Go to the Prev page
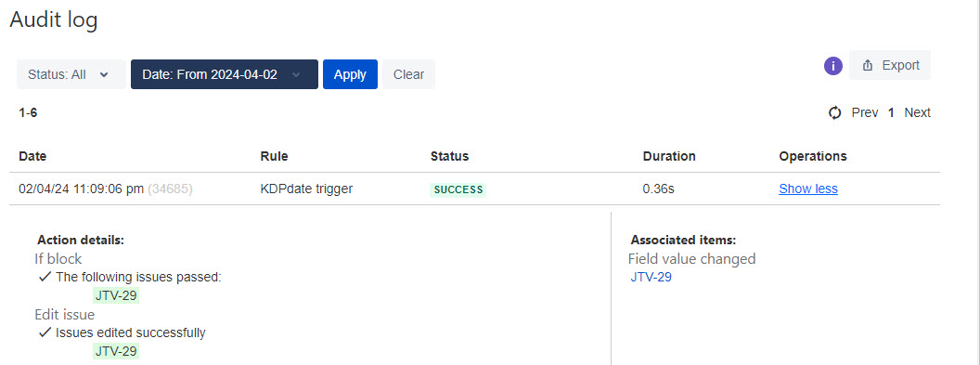 tap(865, 113)
